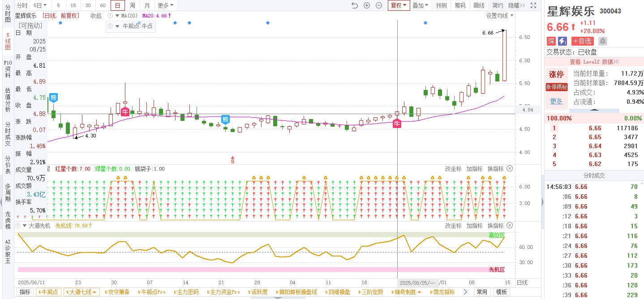Screen dimensions: 644x299
Task: Select 主力密码 indicator tab at bottom
Action: [188, 292]
